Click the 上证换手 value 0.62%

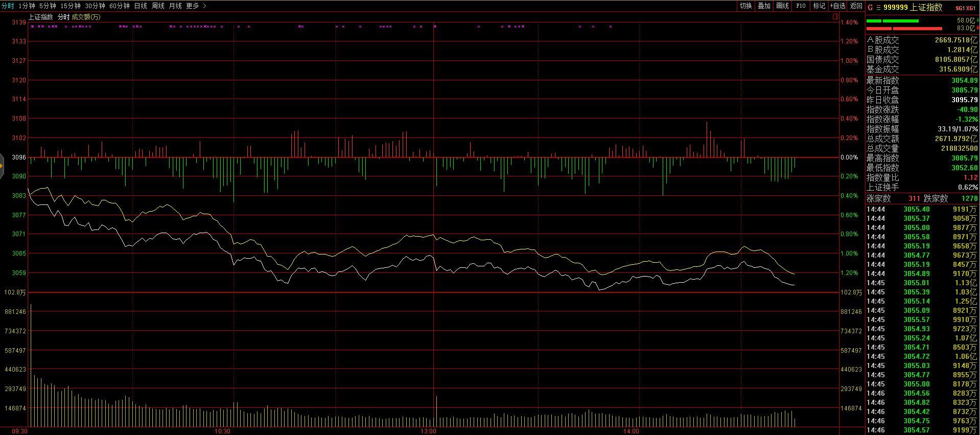[x=968, y=187]
